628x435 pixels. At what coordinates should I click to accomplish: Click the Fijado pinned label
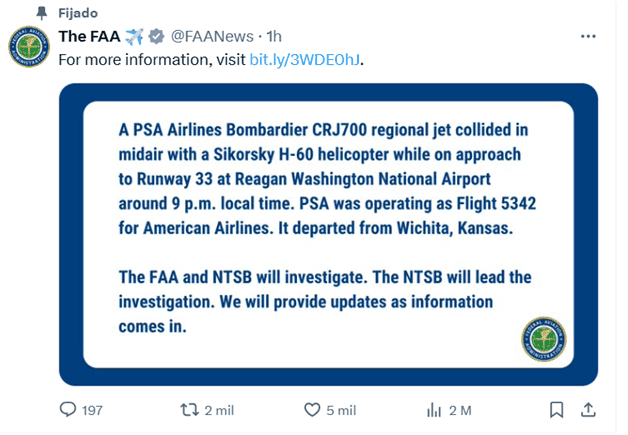[x=79, y=12]
